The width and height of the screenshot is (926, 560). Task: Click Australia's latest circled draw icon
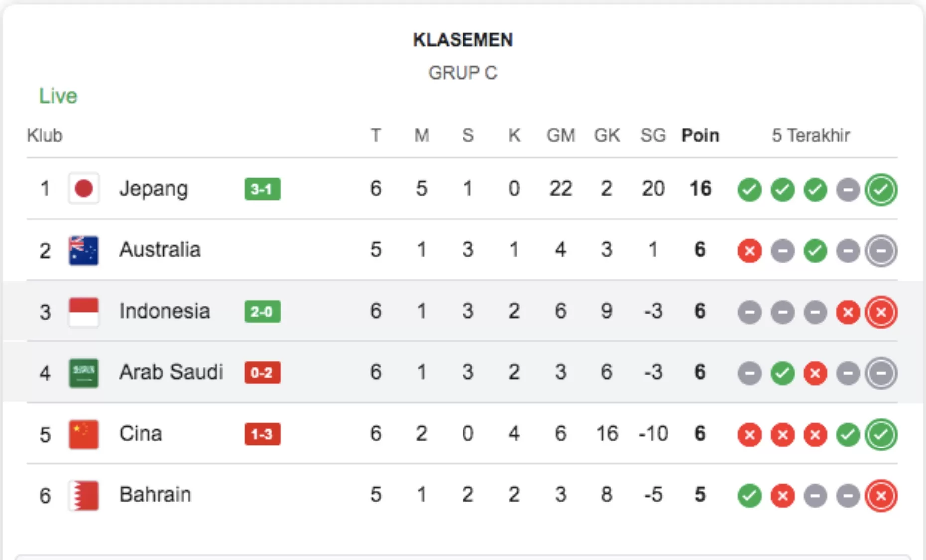(881, 251)
